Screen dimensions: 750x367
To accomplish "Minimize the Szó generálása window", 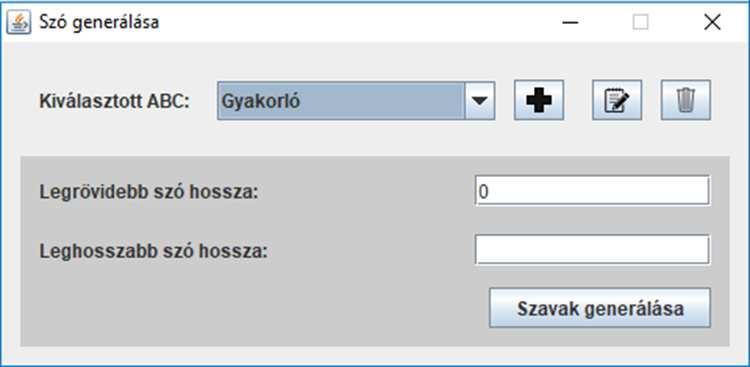I will 570,22.
